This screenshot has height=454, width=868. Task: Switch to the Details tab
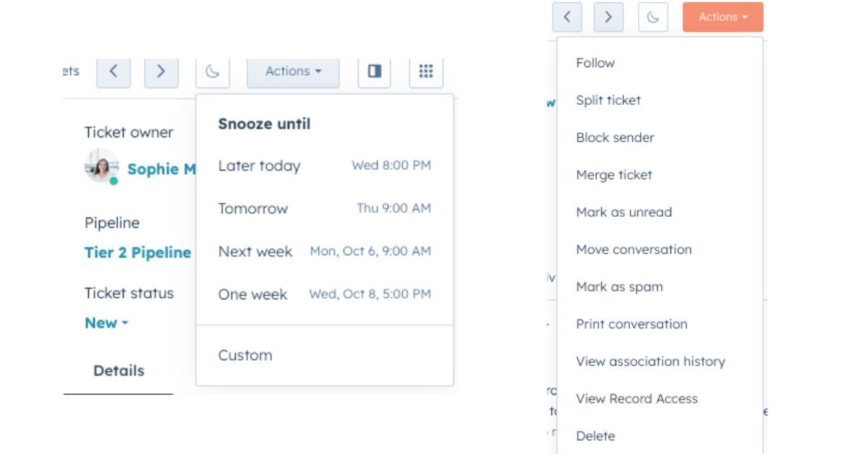[x=119, y=371]
